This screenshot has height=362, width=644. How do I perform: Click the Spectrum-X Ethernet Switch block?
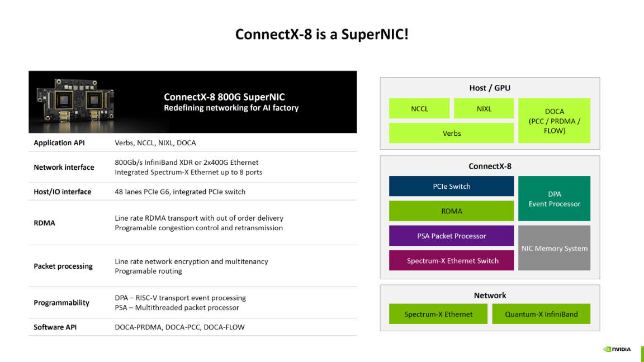[451, 261]
